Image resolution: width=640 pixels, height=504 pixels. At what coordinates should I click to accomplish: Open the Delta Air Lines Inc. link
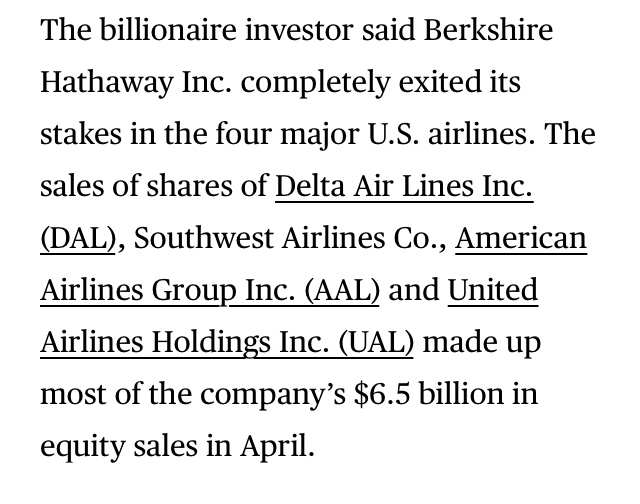click(404, 187)
